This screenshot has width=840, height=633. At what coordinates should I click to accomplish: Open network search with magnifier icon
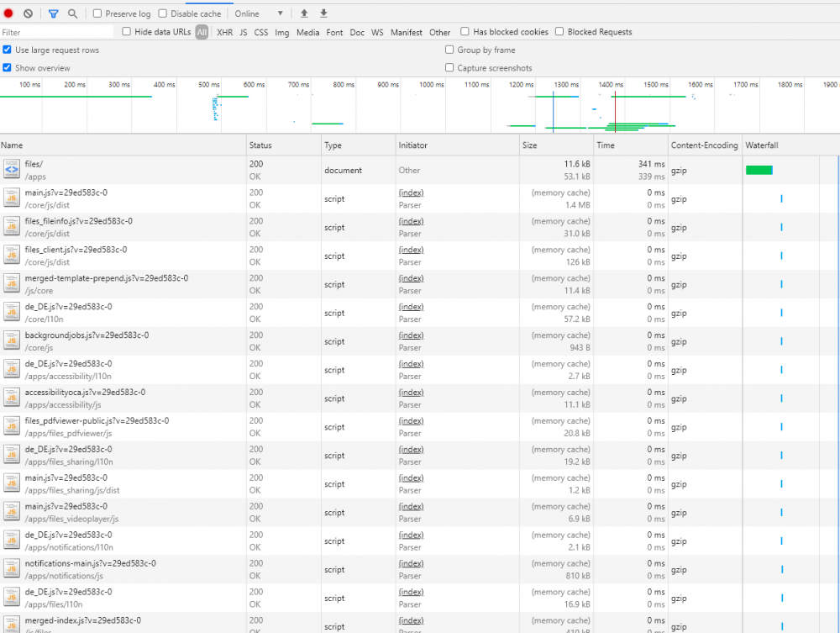click(72, 13)
